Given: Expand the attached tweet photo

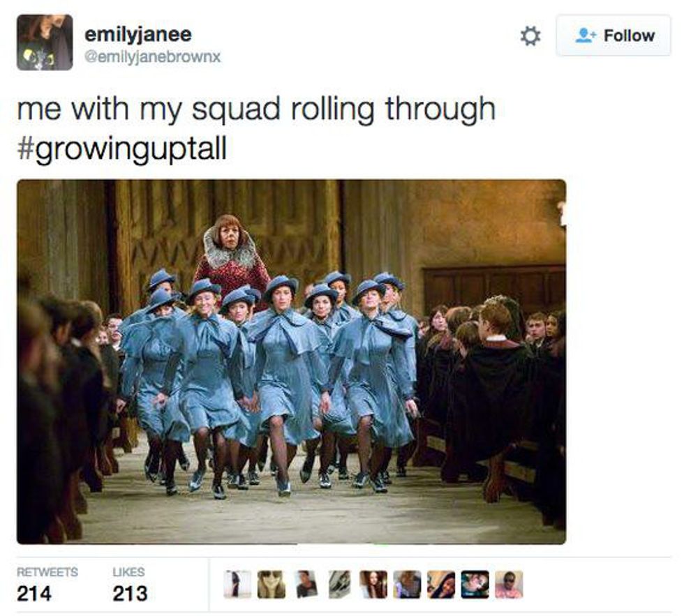Looking at the screenshot, I should [292, 362].
